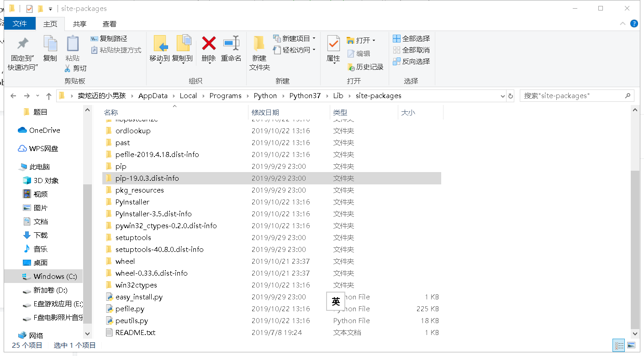Click Programs in address path
Viewport: 644px width, 356px height.
[x=225, y=96]
